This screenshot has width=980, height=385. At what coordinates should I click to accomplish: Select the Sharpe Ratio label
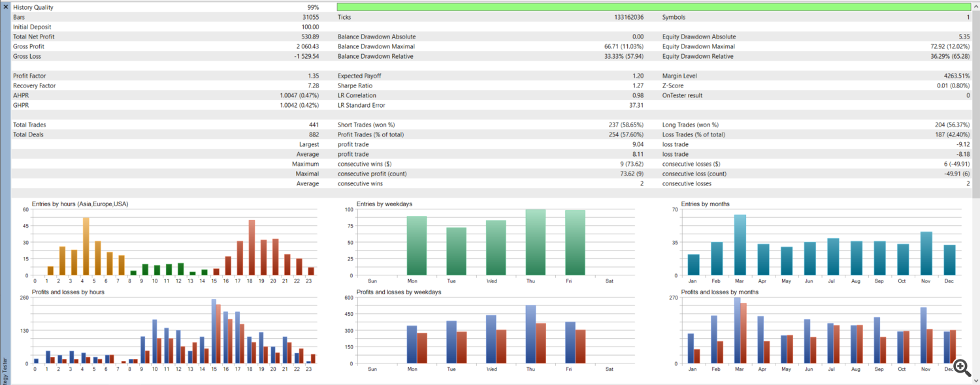point(355,85)
